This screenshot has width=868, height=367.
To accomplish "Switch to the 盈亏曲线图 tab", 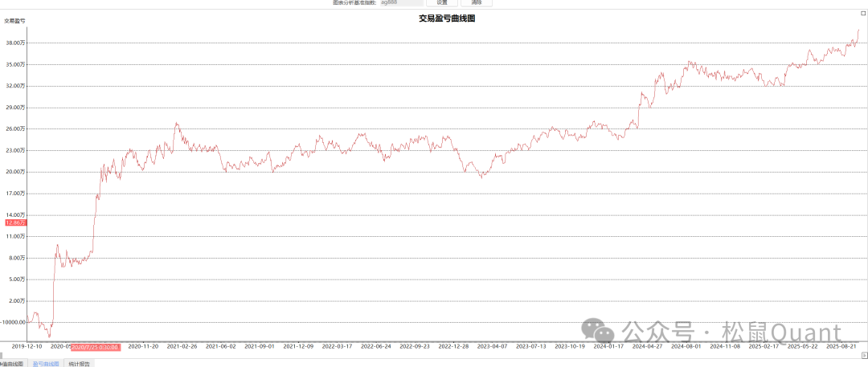I will (x=45, y=364).
